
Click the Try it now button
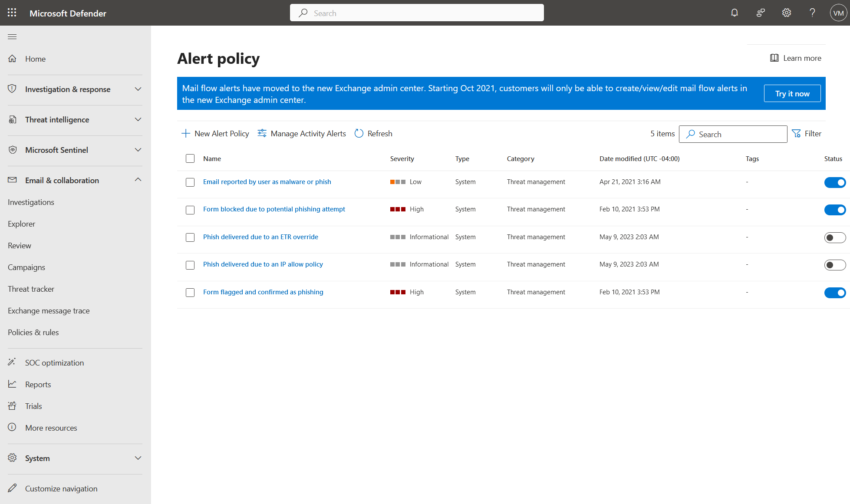tap(792, 93)
